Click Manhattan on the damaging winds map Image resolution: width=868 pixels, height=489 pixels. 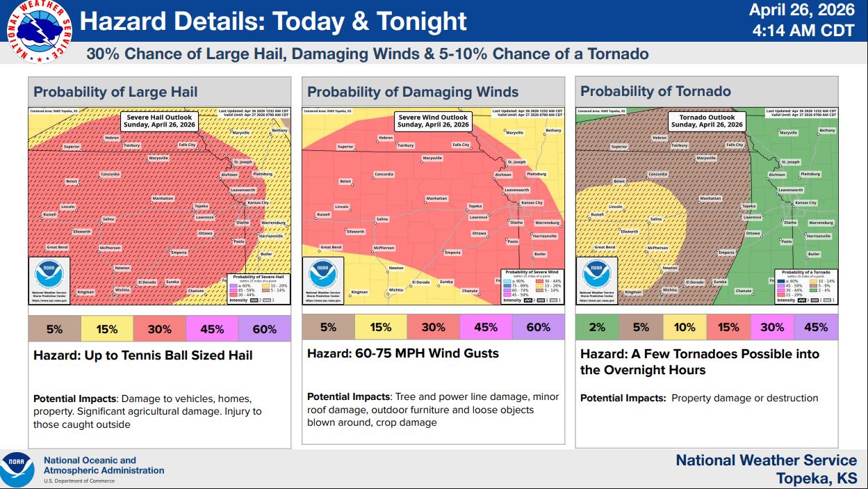click(436, 198)
